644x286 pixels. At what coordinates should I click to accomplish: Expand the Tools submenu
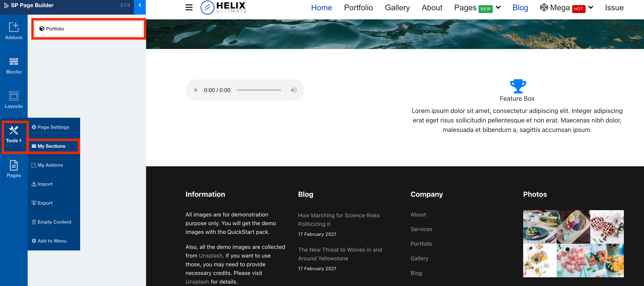[14, 134]
